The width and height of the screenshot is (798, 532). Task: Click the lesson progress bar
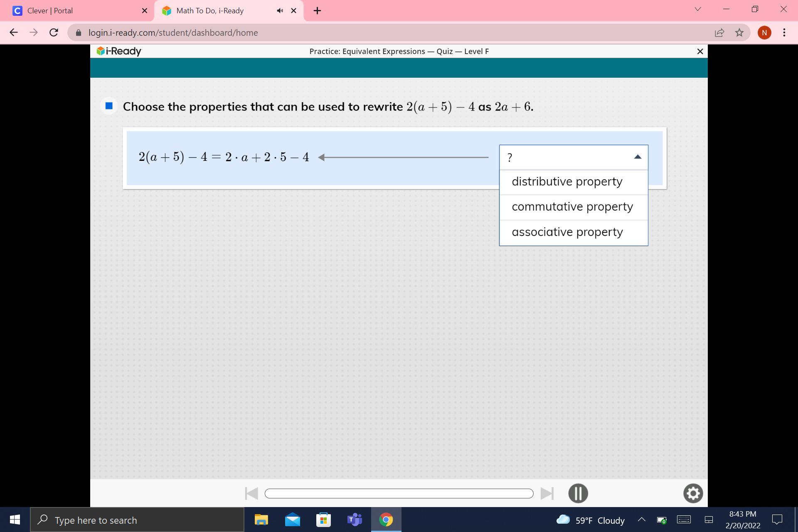tap(399, 493)
